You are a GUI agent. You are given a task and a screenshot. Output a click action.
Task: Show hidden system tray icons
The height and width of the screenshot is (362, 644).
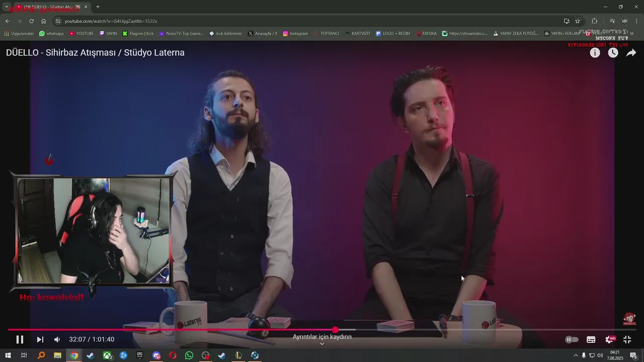(x=576, y=355)
